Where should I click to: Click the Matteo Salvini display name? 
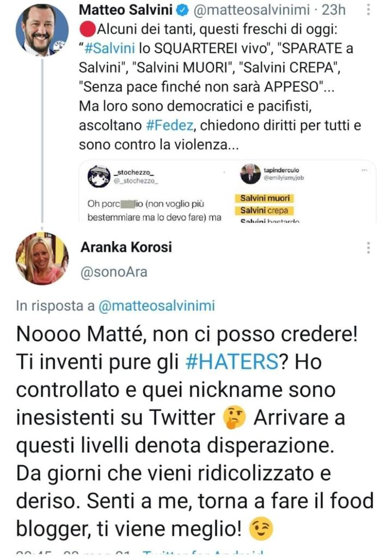click(x=126, y=10)
